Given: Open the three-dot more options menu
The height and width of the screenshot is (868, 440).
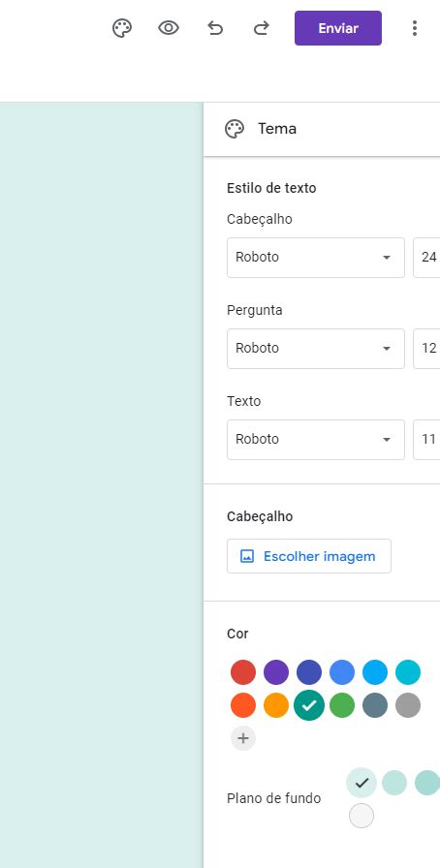Looking at the screenshot, I should pos(415,28).
